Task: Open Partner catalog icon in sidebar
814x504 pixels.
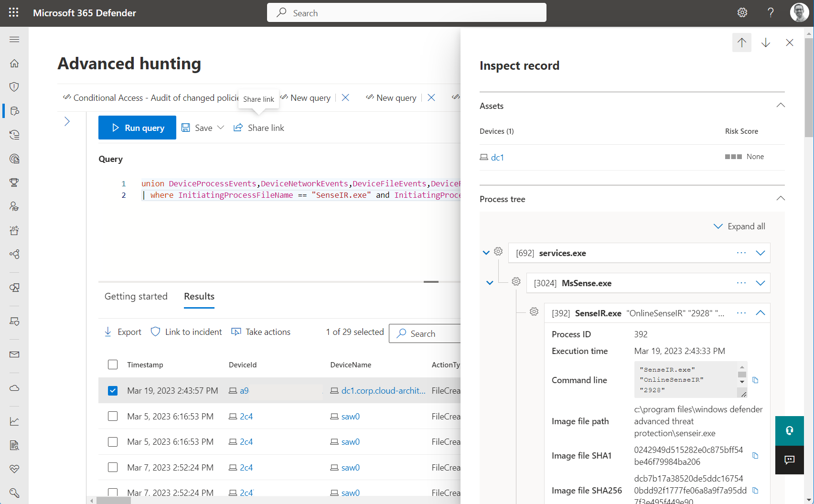Action: tap(14, 254)
